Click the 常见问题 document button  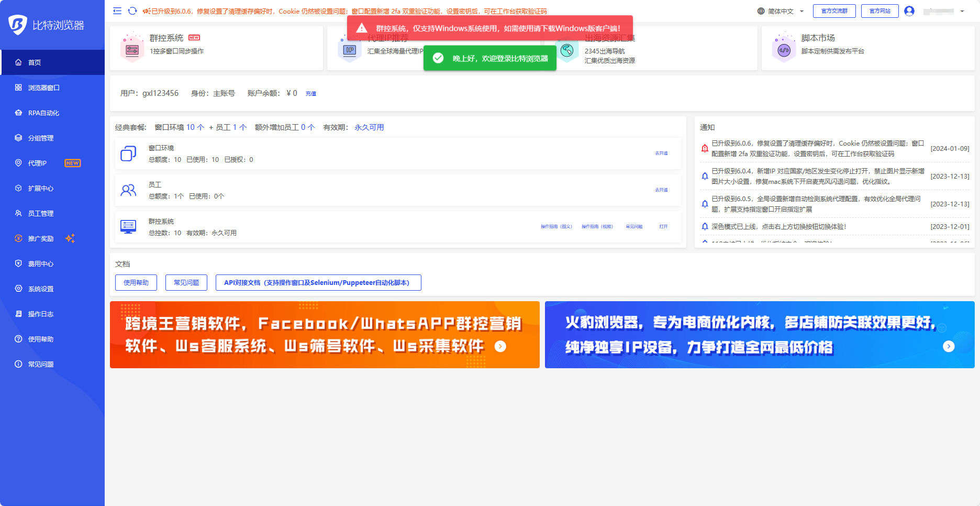186,283
